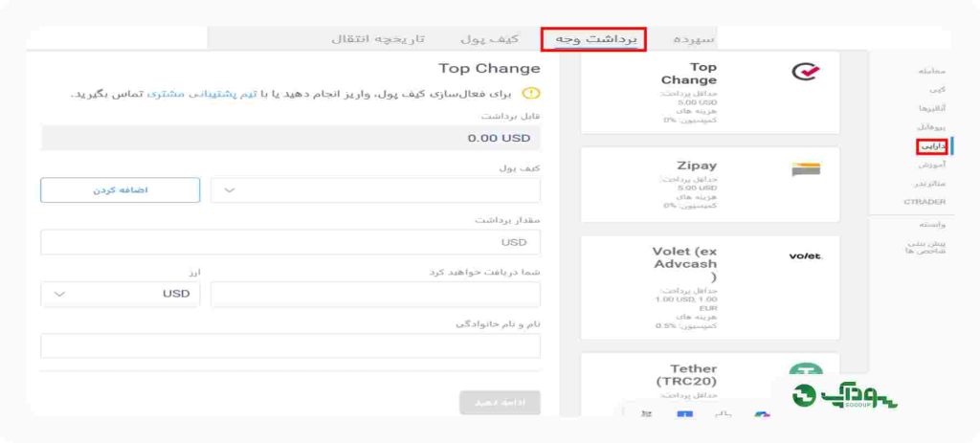Screen dimensions: 980x443
Task: Expand the کیف پول wallet dropdown
Action: 375,190
